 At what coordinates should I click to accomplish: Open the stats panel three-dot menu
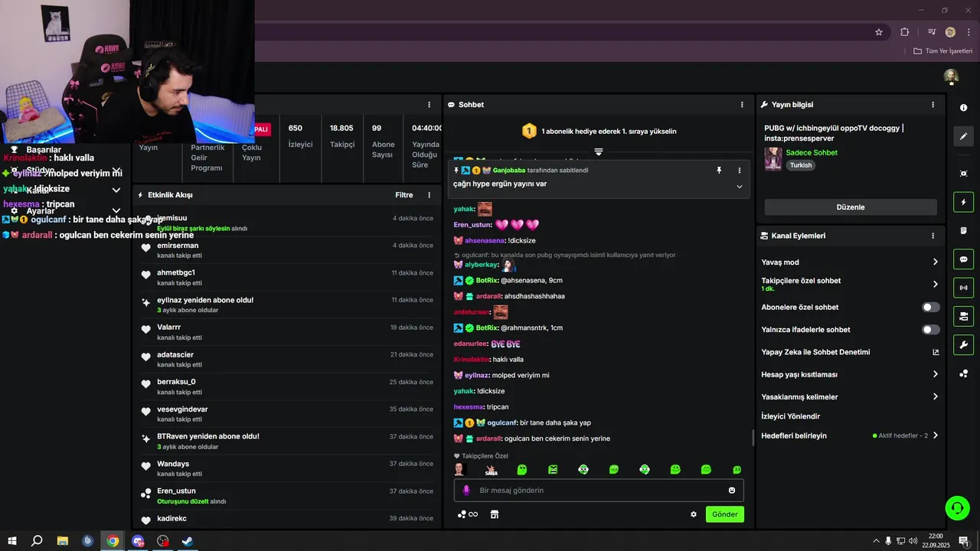[x=429, y=105]
